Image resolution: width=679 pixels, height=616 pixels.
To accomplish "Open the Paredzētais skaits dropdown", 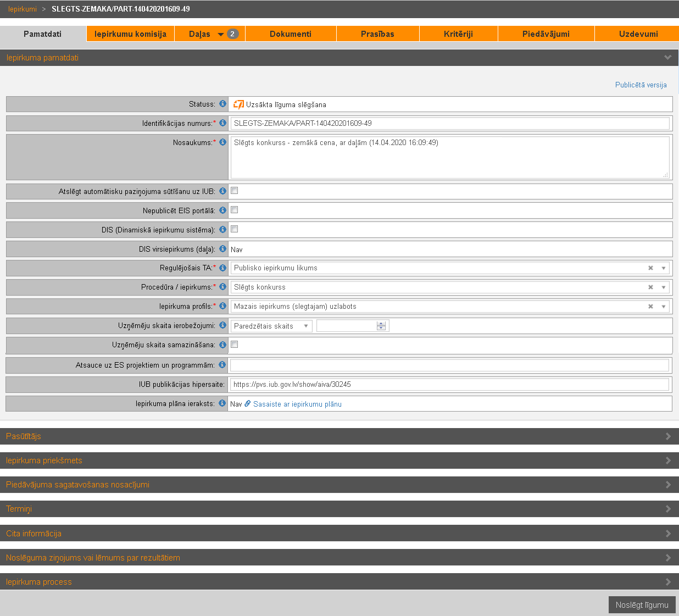I will coord(271,326).
